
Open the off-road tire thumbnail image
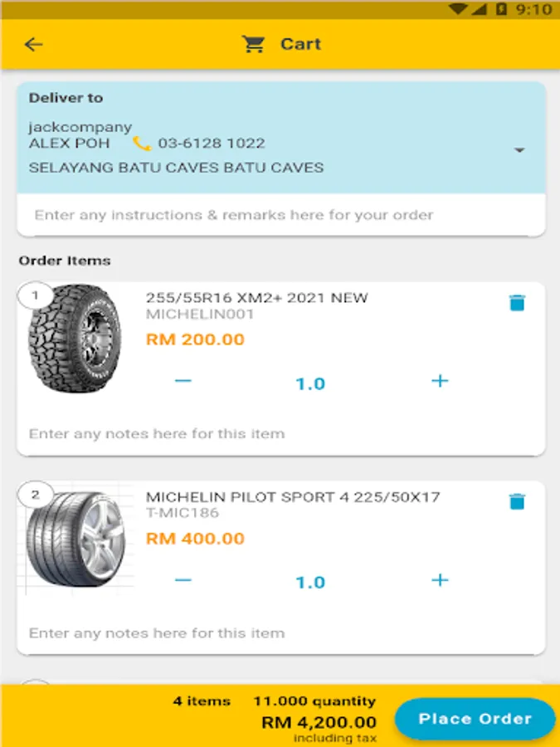point(76,339)
